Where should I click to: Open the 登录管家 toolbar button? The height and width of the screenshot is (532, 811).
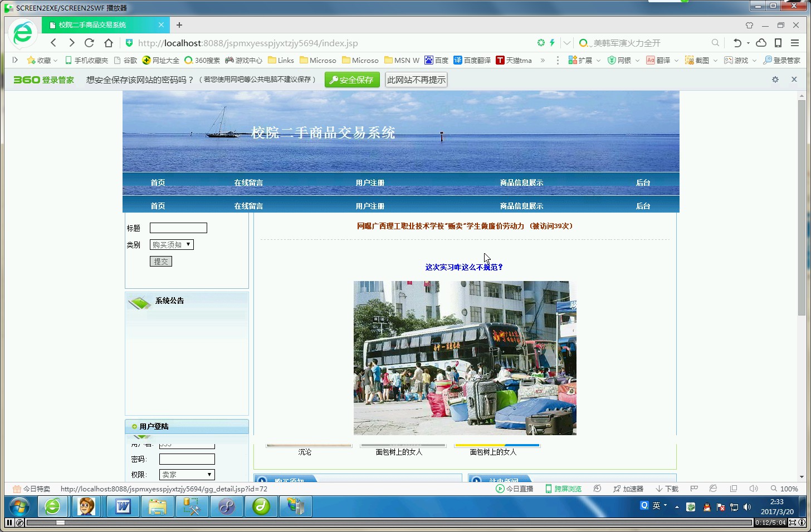[781, 60]
